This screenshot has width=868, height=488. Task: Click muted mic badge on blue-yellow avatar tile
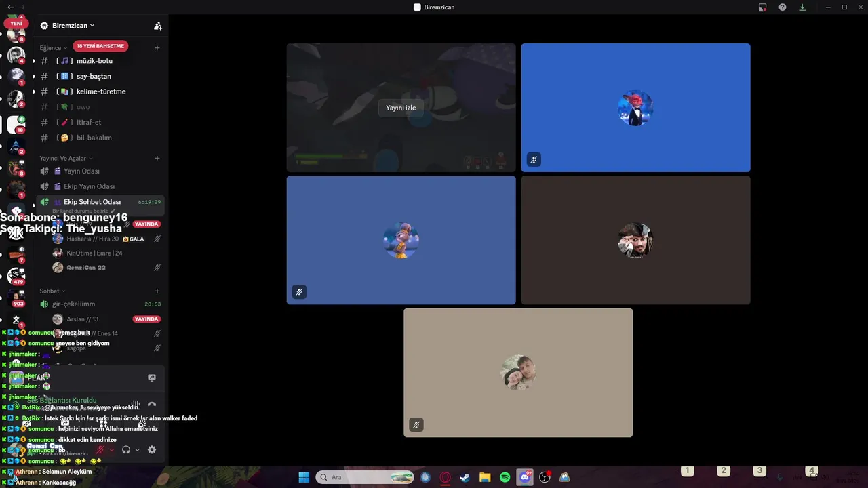coord(299,292)
